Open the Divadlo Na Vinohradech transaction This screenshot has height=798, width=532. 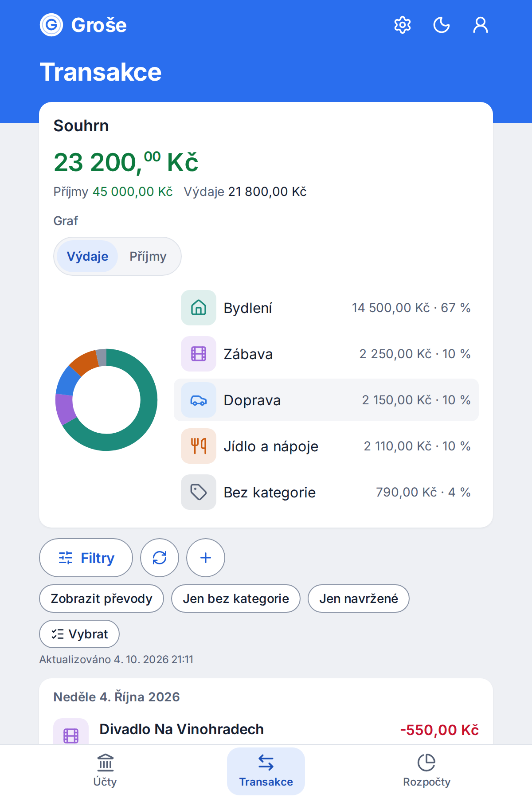pos(266,730)
